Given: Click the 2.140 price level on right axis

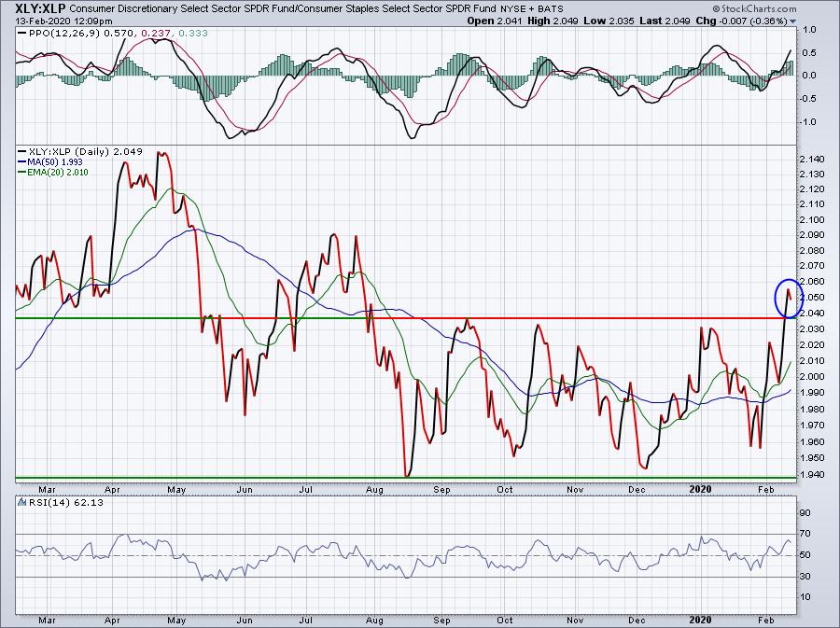Looking at the screenshot, I should [x=814, y=158].
